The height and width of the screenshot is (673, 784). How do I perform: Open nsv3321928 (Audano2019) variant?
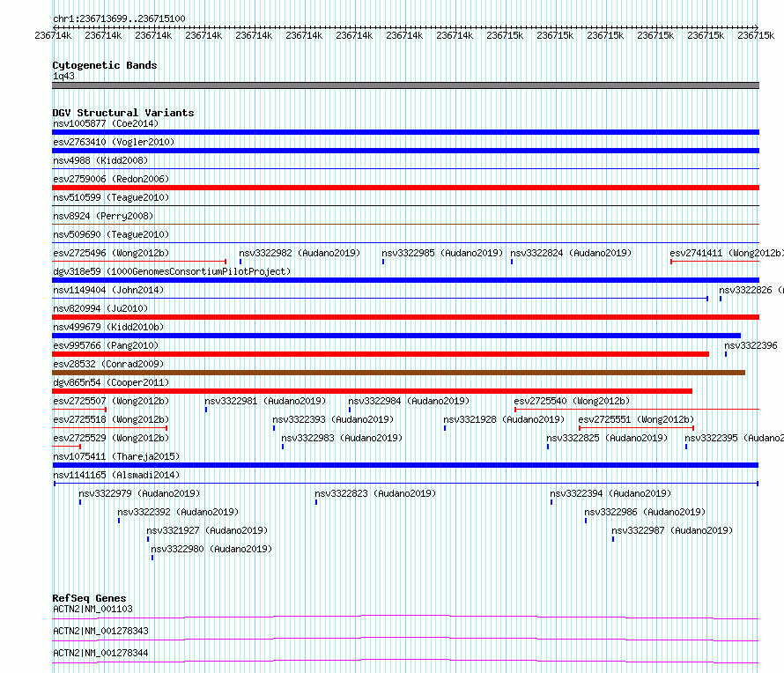coord(504,419)
